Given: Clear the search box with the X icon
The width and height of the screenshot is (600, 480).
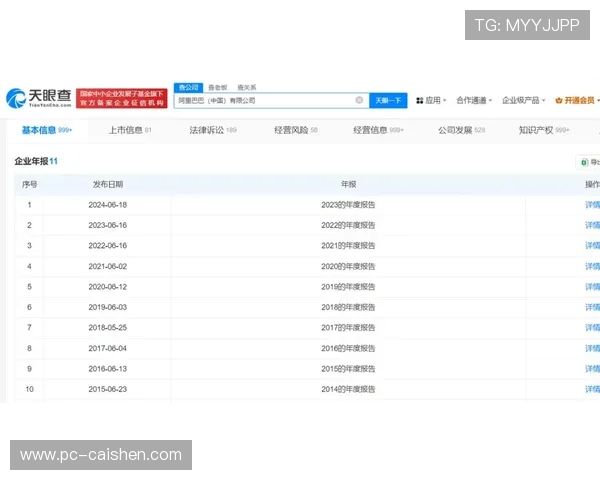Looking at the screenshot, I should click(359, 100).
